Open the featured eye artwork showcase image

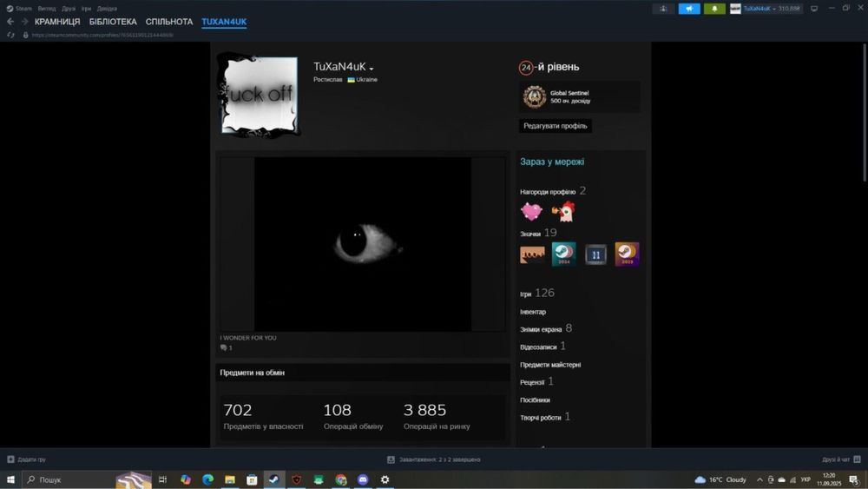point(363,244)
